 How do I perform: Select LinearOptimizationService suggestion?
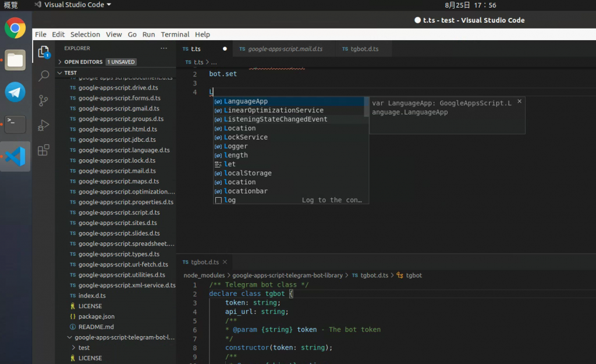[x=274, y=110]
